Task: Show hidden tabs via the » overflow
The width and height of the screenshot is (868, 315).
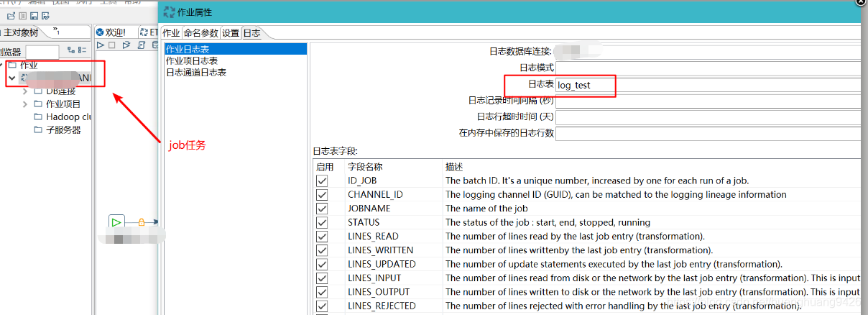Action: [56, 31]
